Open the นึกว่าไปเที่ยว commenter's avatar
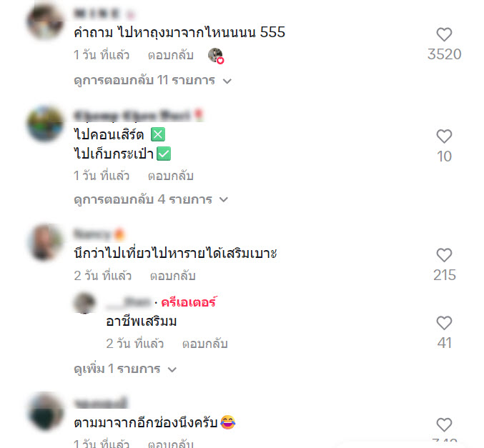This screenshot has height=448, width=484. 45,242
